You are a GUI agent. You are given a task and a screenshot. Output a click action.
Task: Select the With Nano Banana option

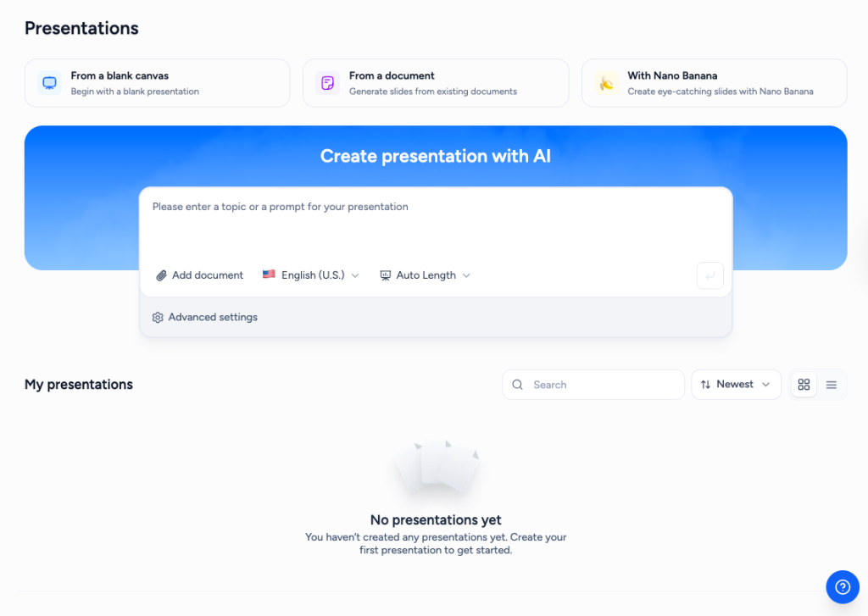(x=714, y=83)
